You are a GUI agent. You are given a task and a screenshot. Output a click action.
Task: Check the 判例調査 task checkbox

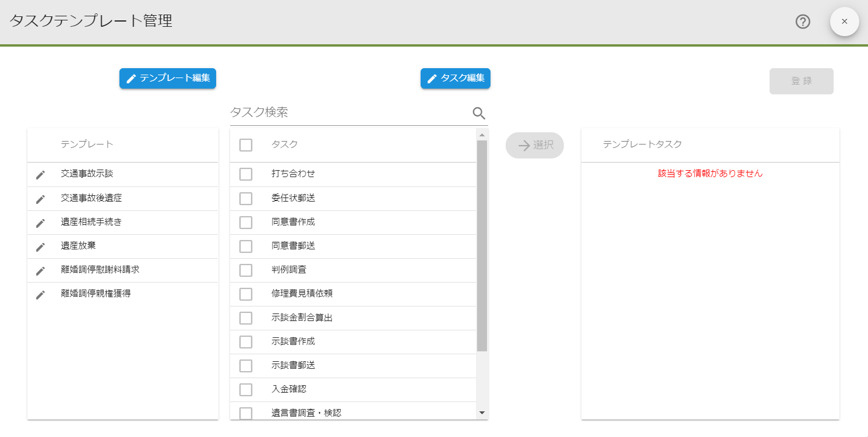click(x=245, y=270)
